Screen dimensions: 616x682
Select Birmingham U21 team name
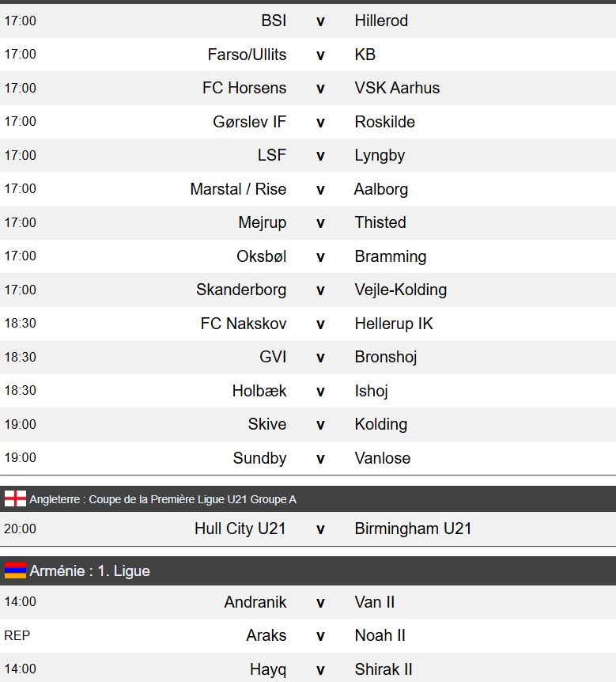[x=413, y=529]
